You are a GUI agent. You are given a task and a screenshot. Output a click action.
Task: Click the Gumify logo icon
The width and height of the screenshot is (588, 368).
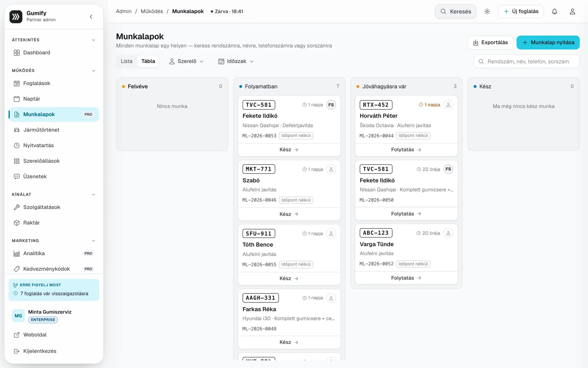[x=16, y=17]
